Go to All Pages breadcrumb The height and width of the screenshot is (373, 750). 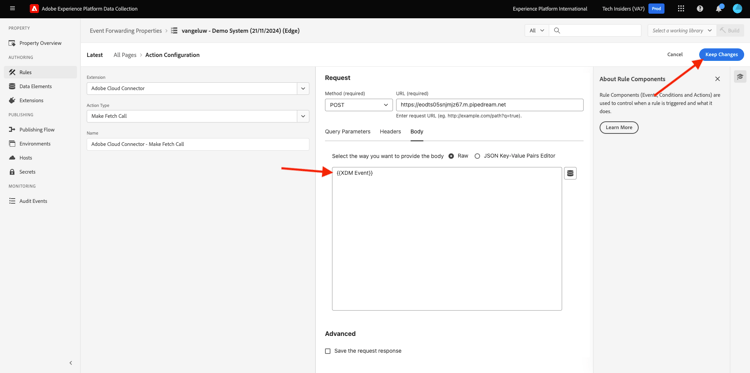pos(125,55)
